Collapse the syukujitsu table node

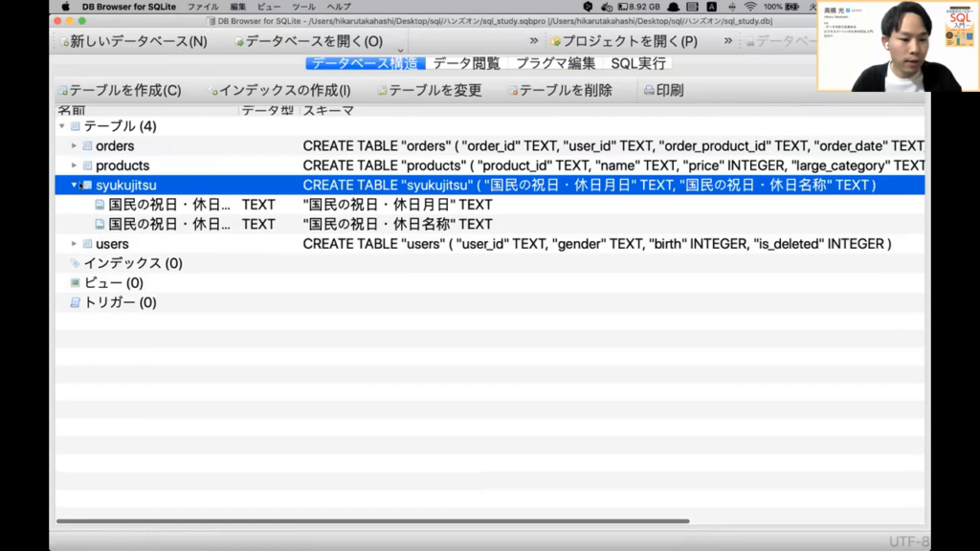point(75,186)
